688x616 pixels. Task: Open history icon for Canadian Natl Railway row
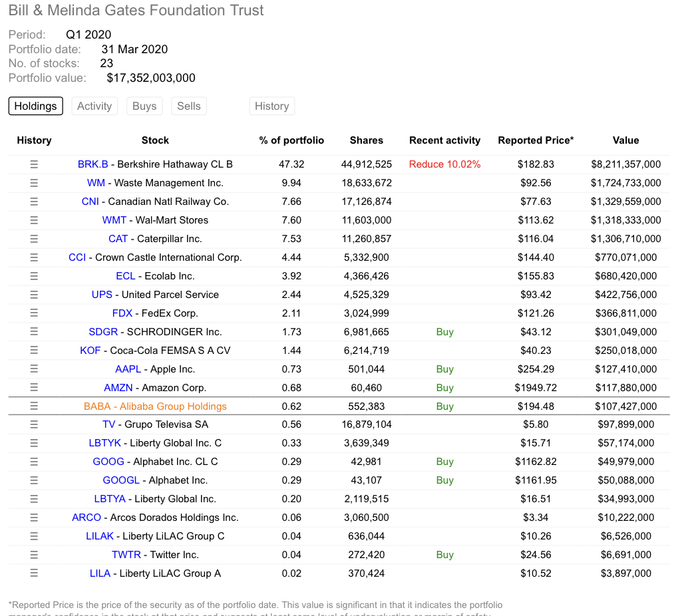coord(34,202)
